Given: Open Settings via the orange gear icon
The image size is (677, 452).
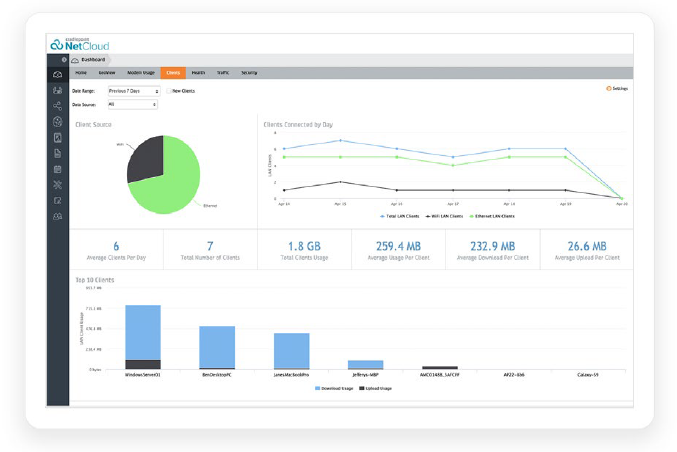Looking at the screenshot, I should tap(609, 89).
